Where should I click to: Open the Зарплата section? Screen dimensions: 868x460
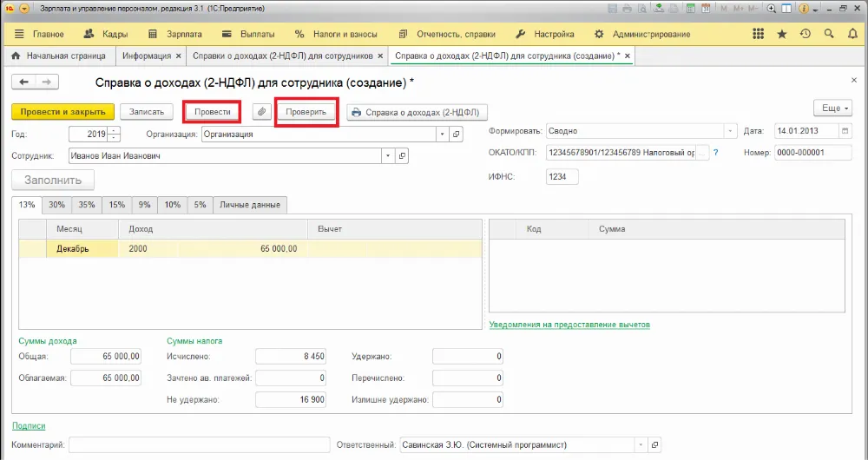click(175, 34)
